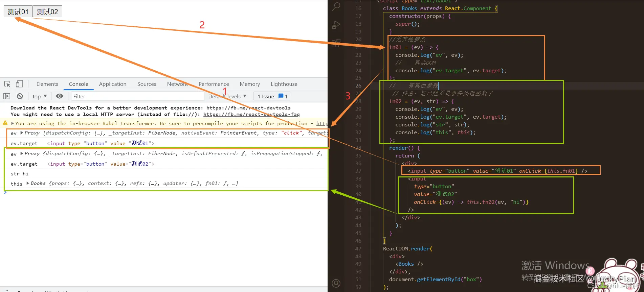Open the react-devtools link

[248, 108]
